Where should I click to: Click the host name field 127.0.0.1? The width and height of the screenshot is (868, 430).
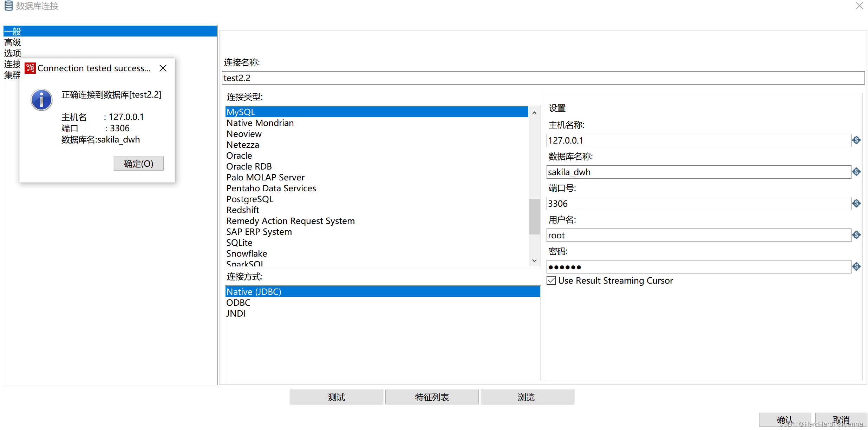(x=699, y=140)
